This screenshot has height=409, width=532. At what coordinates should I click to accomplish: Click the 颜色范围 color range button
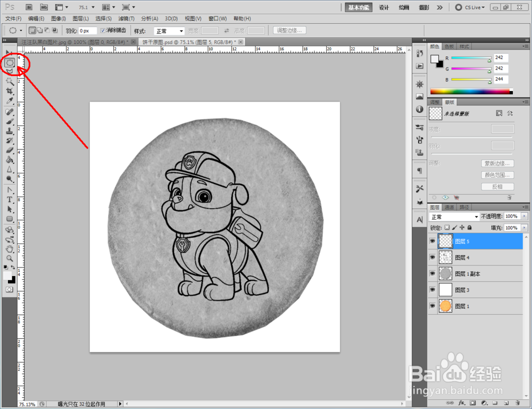(497, 175)
